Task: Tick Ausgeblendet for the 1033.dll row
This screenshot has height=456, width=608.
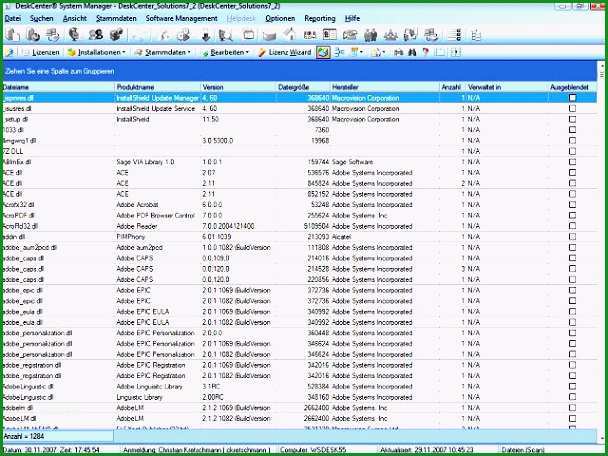Action: (572, 130)
